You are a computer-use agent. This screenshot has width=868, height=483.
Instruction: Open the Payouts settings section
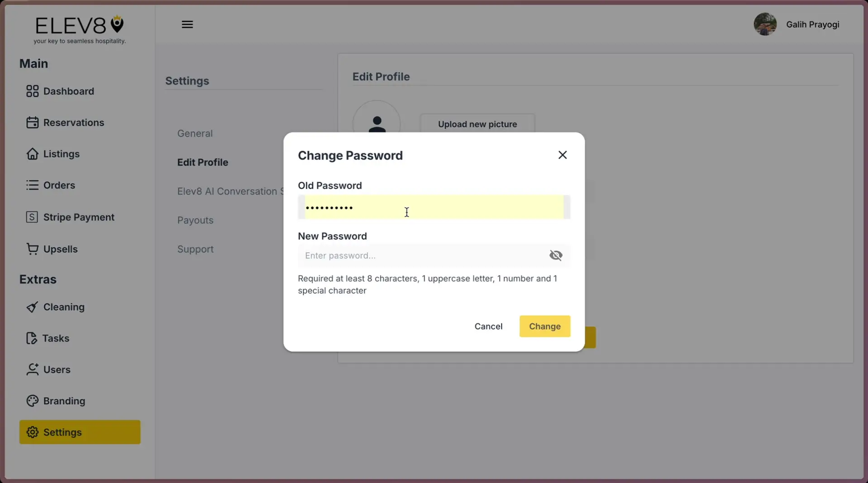[x=195, y=220]
